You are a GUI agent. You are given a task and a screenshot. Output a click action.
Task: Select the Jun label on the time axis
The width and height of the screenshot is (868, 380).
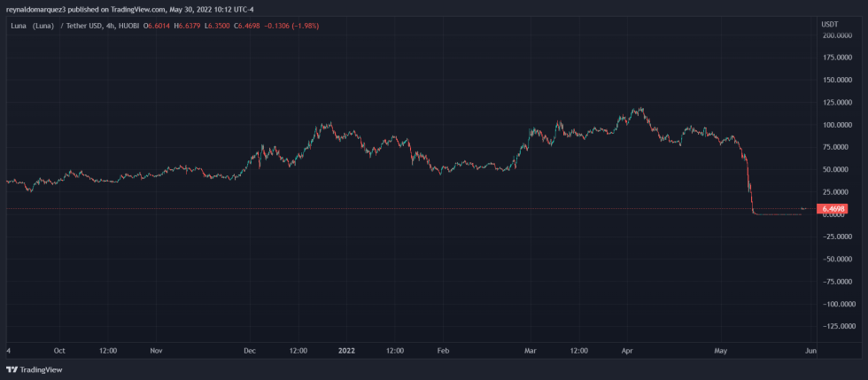(809, 350)
